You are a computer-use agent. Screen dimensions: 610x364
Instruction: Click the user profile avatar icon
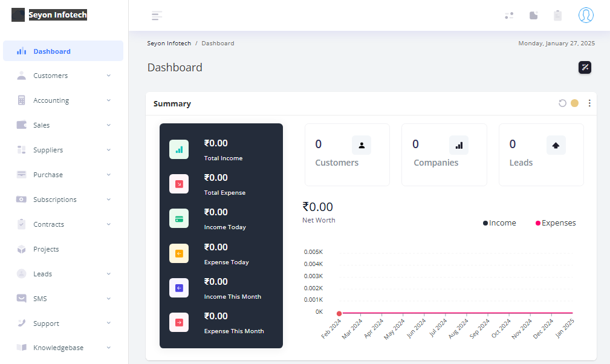(585, 15)
